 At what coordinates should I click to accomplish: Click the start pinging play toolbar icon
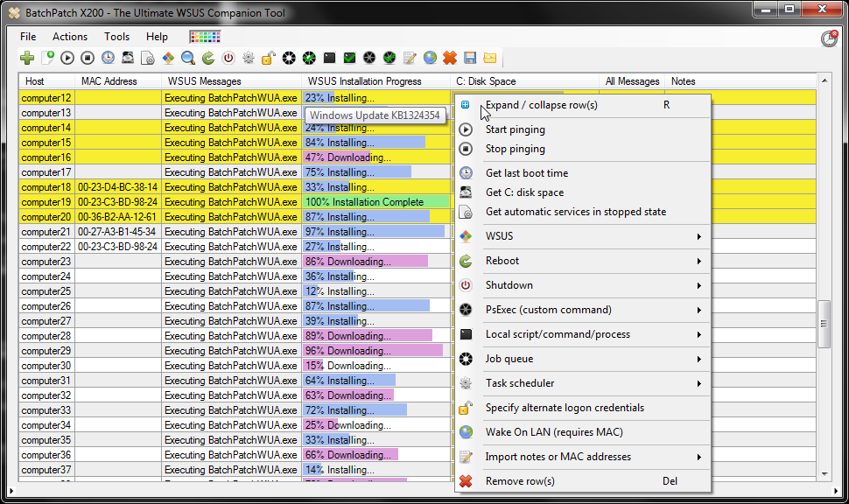(67, 59)
